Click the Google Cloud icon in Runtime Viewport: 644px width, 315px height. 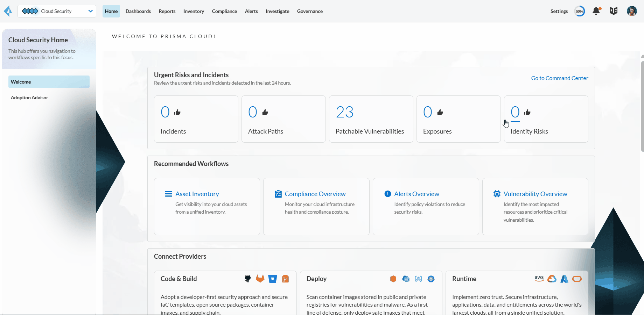tap(552, 279)
